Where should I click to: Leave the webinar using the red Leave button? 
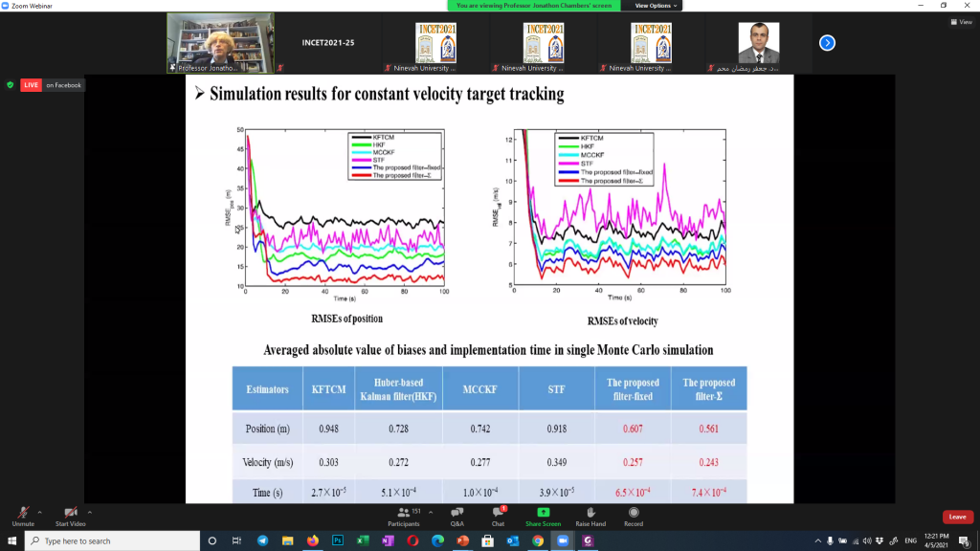[957, 517]
